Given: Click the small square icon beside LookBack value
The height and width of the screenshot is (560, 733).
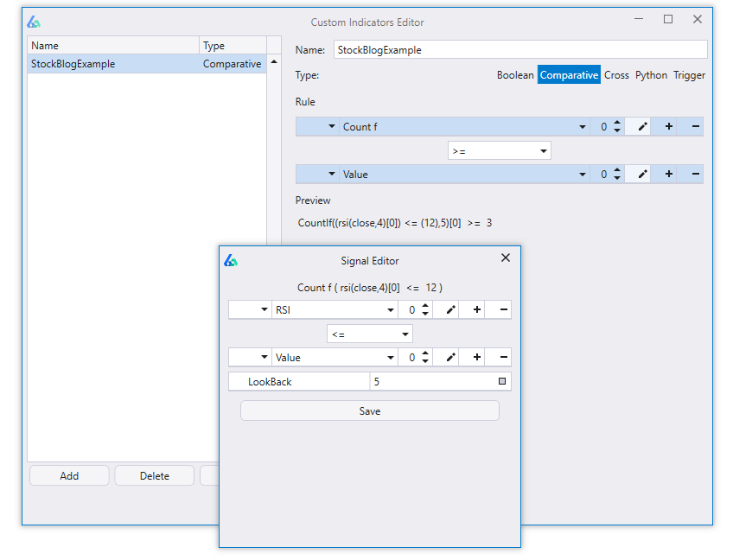Looking at the screenshot, I should (501, 381).
